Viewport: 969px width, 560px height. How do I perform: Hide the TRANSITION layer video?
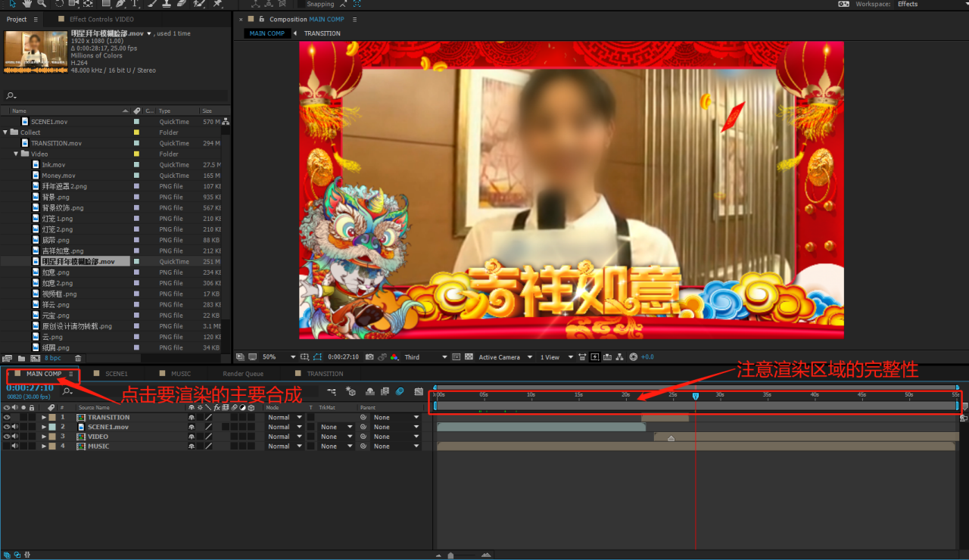7,417
